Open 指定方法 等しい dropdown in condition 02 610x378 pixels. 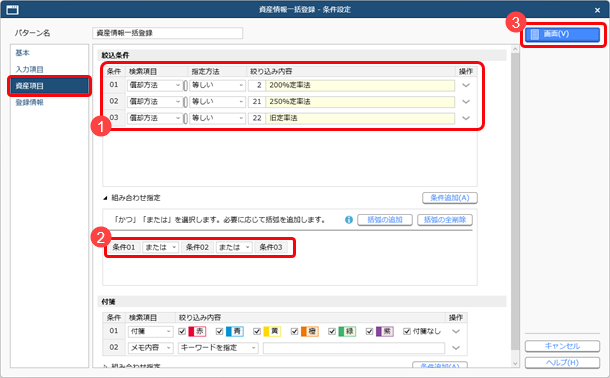(217, 102)
